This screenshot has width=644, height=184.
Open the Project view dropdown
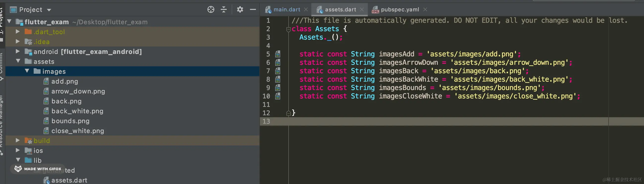click(x=49, y=10)
